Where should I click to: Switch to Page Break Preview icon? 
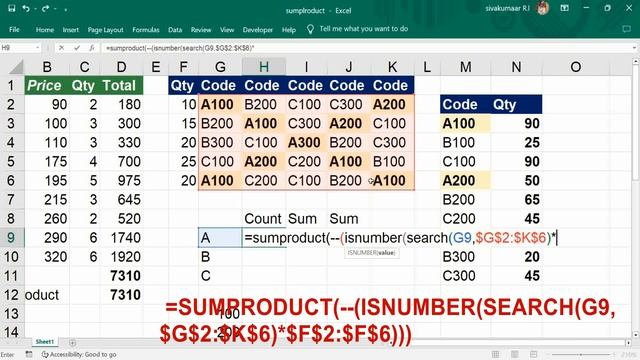[533, 354]
